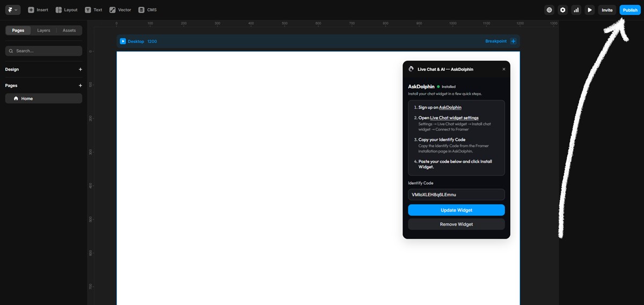Image resolution: width=644 pixels, height=305 pixels.
Task: Click the globe icon in top bar
Action: [x=549, y=10]
